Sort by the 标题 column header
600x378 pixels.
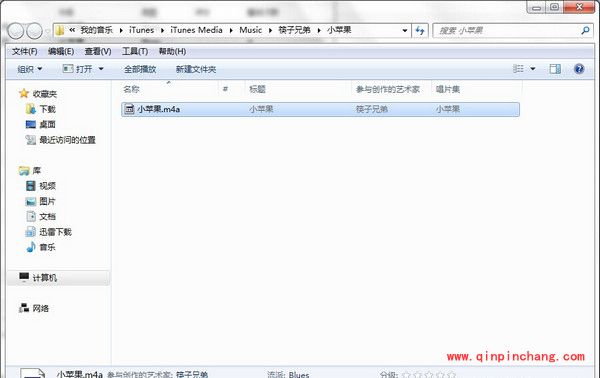[258, 89]
